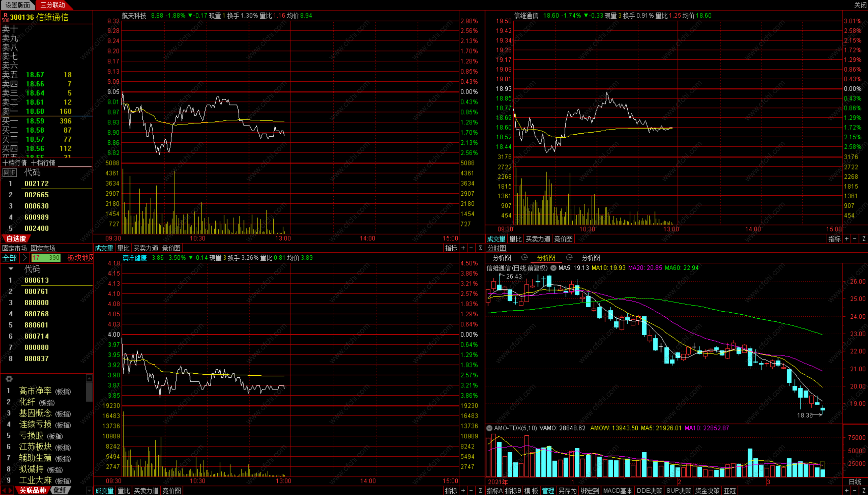Viewport: 868px width, 495px height.
Task: Select stock code 002665 in watchlist
Action: (36, 195)
